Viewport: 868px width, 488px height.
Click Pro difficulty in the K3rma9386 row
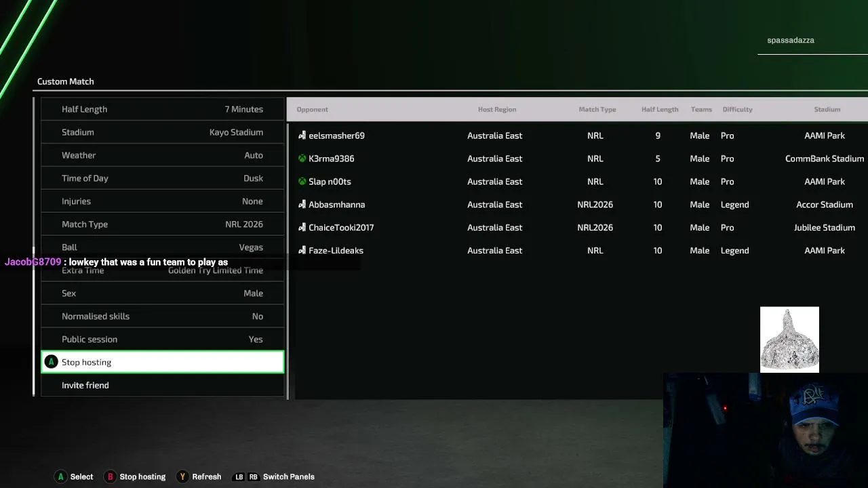pyautogui.click(x=727, y=159)
